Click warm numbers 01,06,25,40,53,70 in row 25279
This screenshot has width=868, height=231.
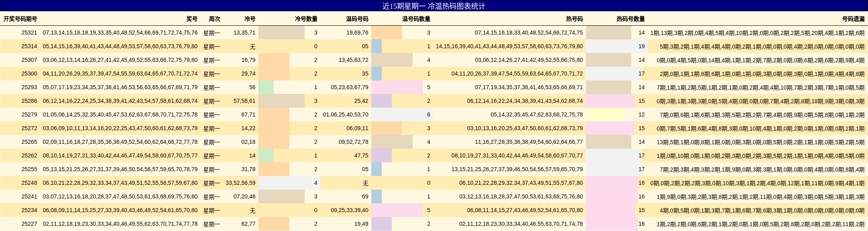pos(346,114)
